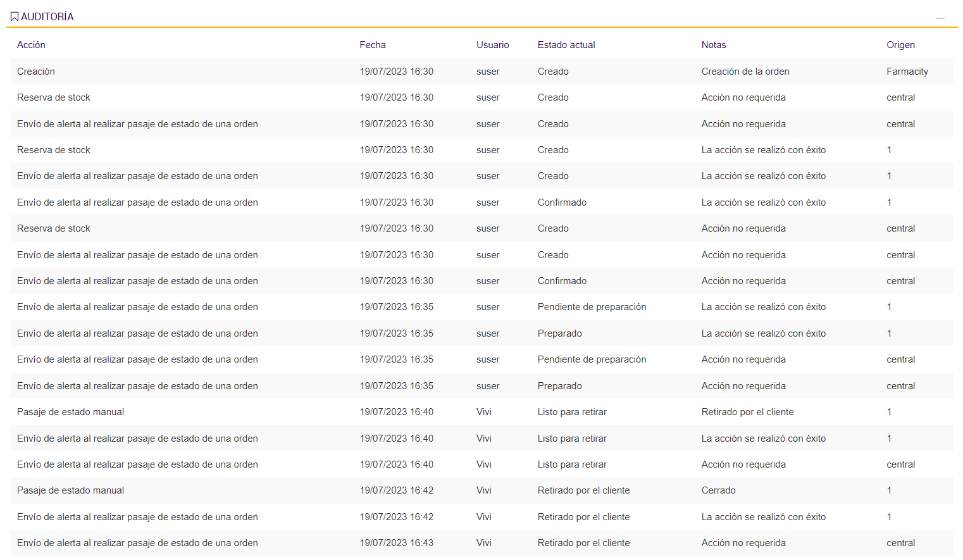Click the Farmacity origin cell
963x560 pixels.
[907, 72]
